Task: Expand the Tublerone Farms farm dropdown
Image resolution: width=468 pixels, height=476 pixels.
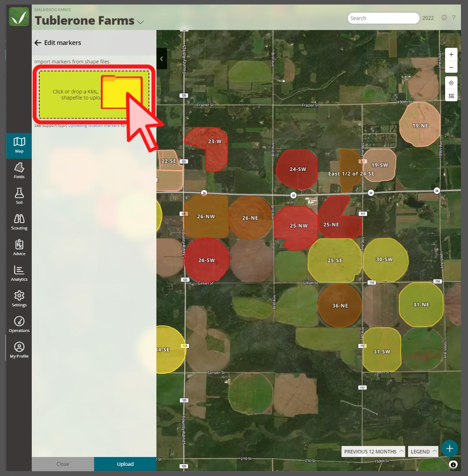Action: tap(140, 22)
